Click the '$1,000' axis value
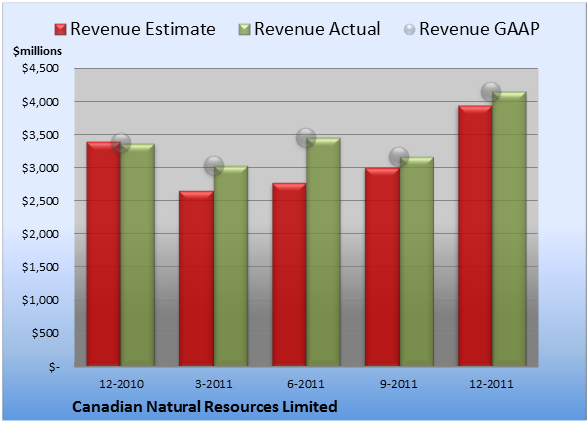The width and height of the screenshot is (588, 422). click(x=40, y=300)
